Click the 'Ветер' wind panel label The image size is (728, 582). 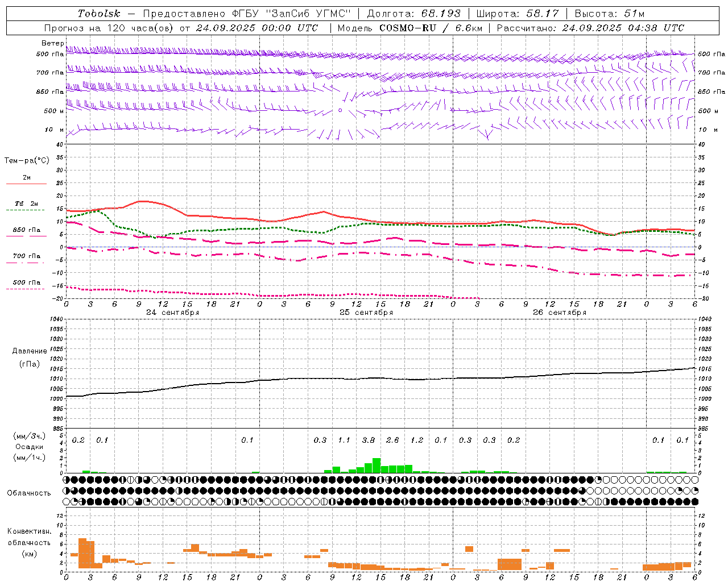(x=52, y=43)
